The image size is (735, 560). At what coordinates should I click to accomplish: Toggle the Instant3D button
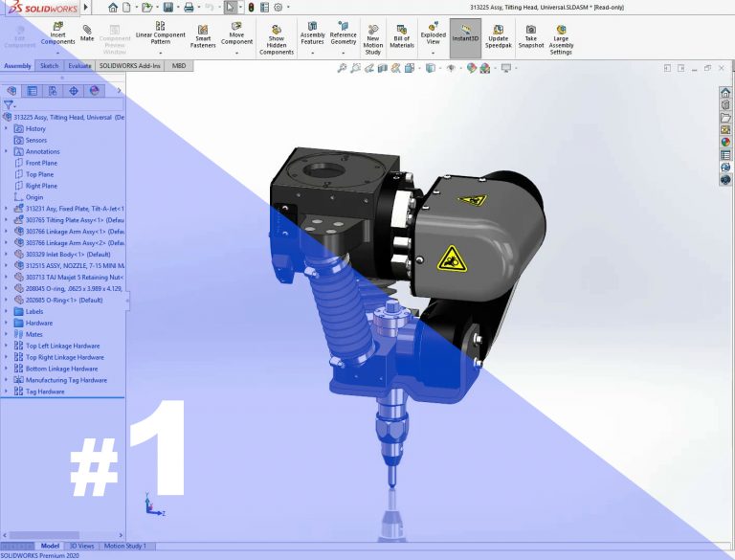465,36
